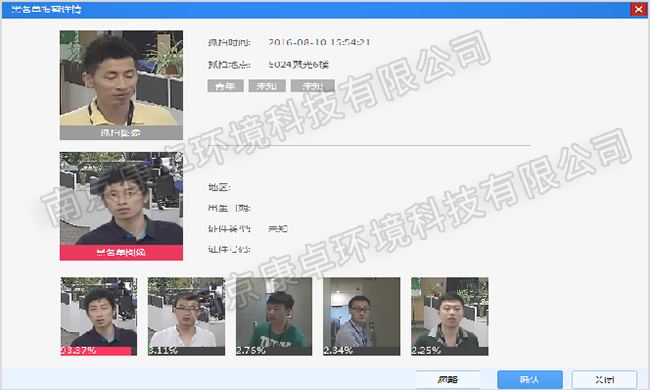Screen dimensions: 650x390
Task: Click the 忽略 (ignore) button
Action: click(x=448, y=379)
